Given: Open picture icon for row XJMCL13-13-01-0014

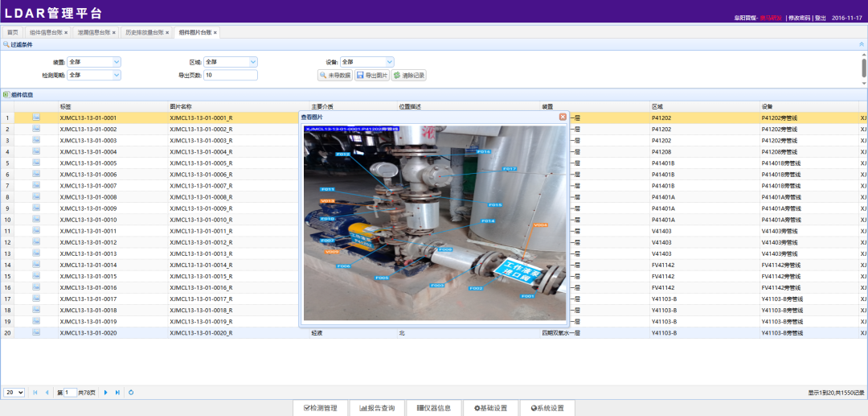Looking at the screenshot, I should [36, 265].
